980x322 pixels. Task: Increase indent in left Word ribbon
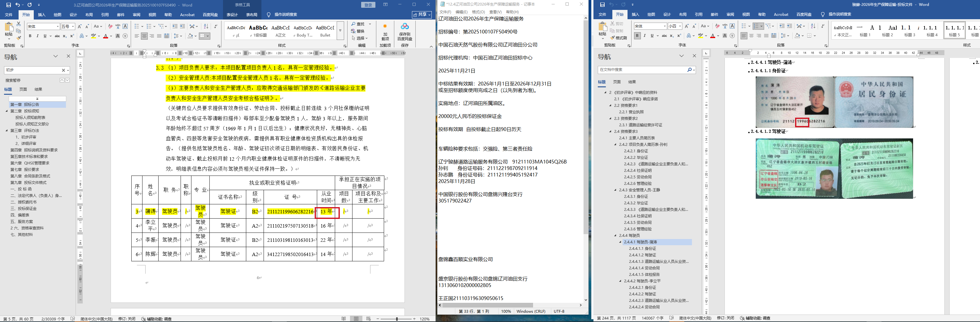click(183, 26)
